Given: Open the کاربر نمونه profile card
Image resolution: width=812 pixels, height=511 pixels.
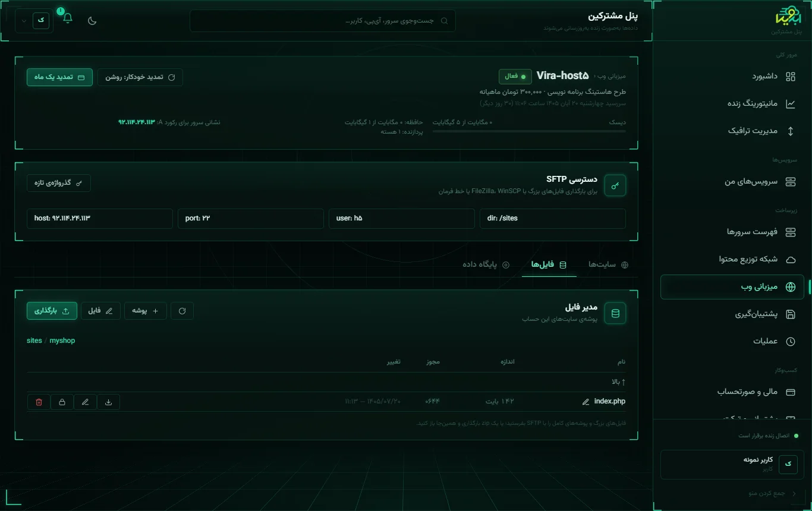Looking at the screenshot, I should 732,464.
